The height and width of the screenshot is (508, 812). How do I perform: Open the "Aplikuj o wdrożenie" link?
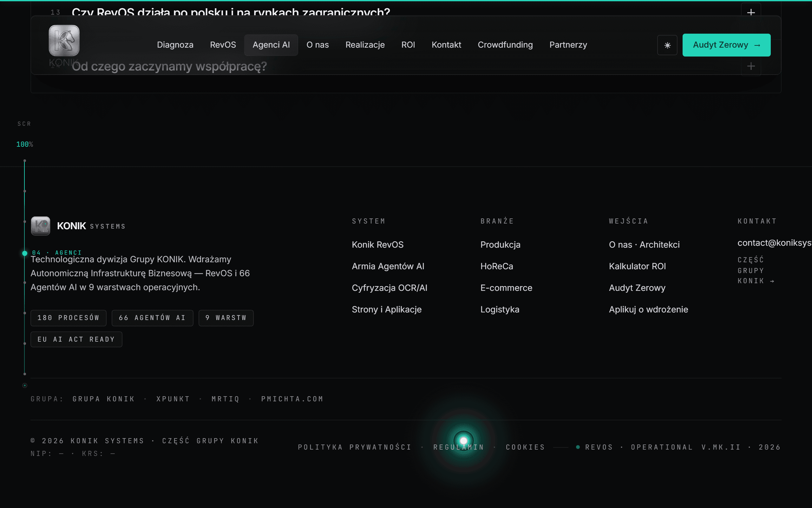point(648,310)
